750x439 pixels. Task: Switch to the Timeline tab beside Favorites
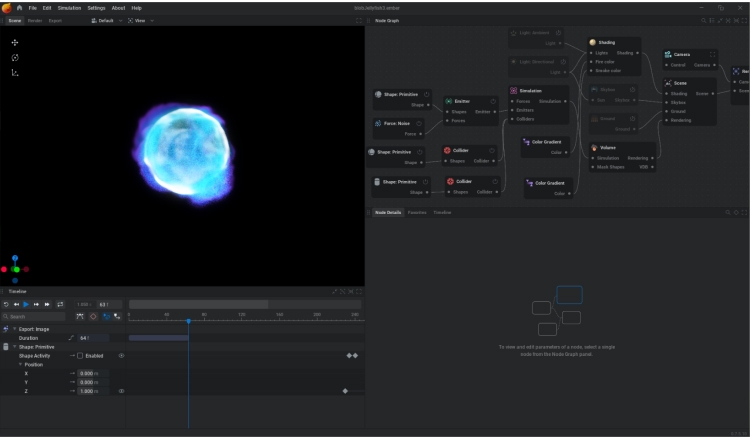point(442,212)
